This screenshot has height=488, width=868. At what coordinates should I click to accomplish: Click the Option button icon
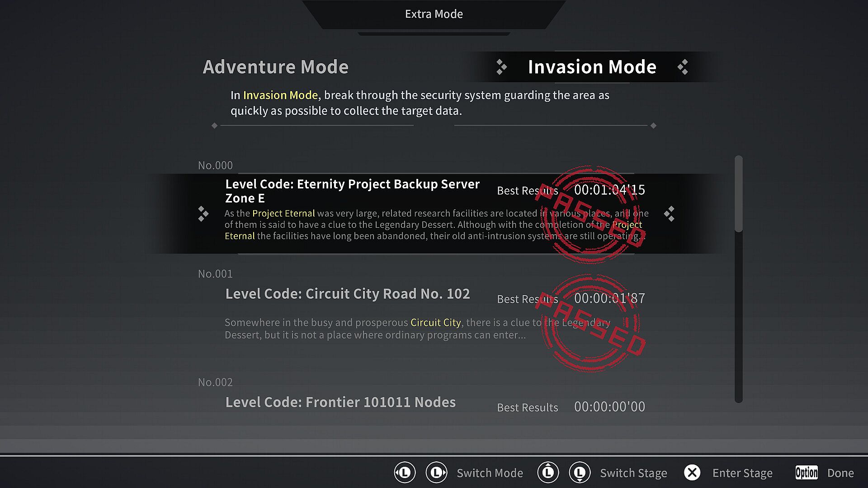tap(807, 473)
